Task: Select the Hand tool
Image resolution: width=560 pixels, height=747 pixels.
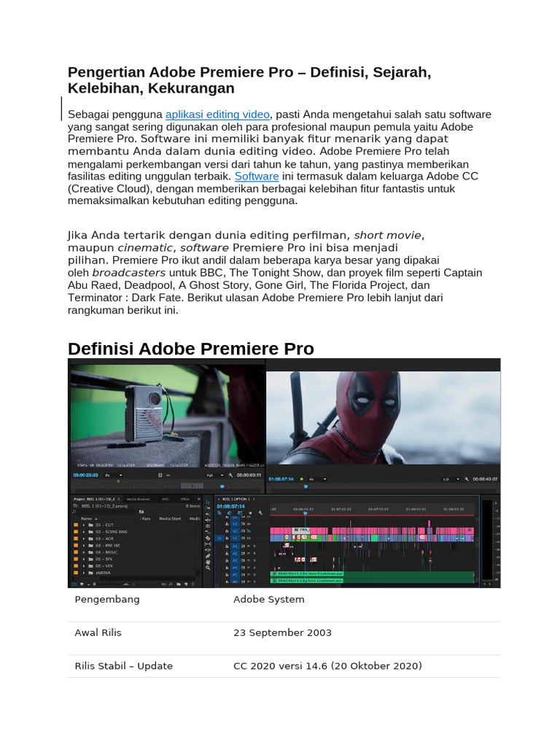Action: [208, 562]
